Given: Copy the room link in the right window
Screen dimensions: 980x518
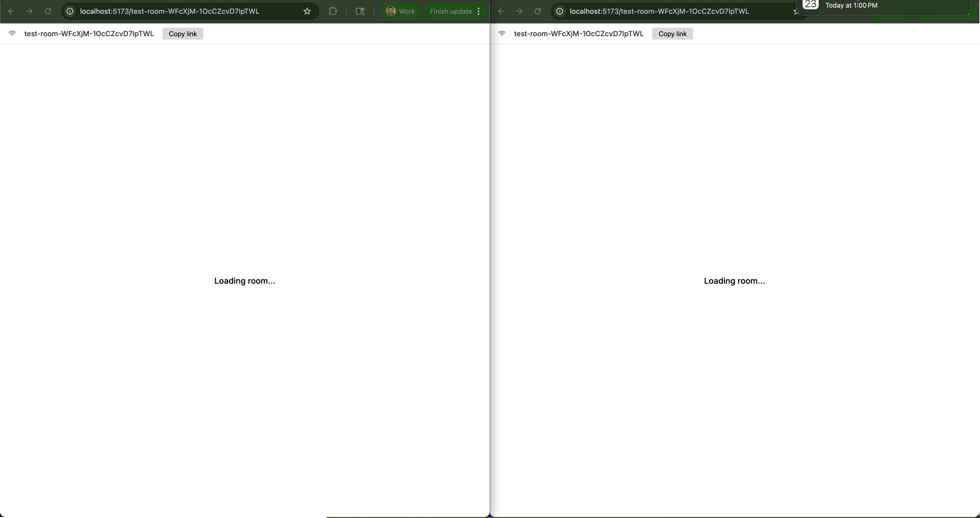Looking at the screenshot, I should coord(672,34).
